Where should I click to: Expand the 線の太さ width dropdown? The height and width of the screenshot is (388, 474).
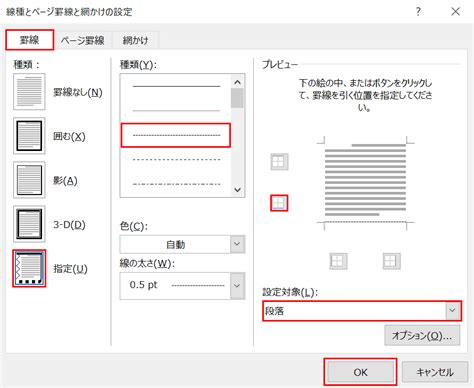pos(182,286)
